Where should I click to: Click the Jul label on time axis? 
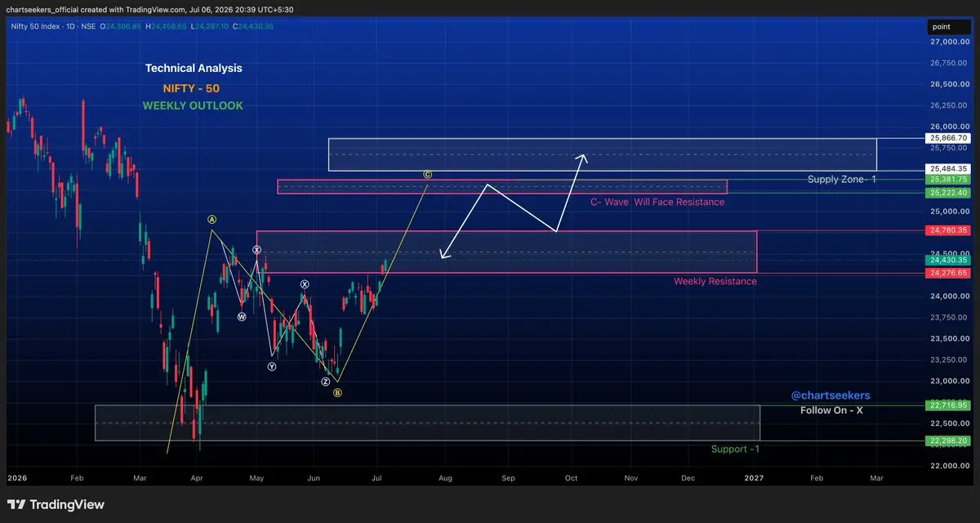coord(377,476)
